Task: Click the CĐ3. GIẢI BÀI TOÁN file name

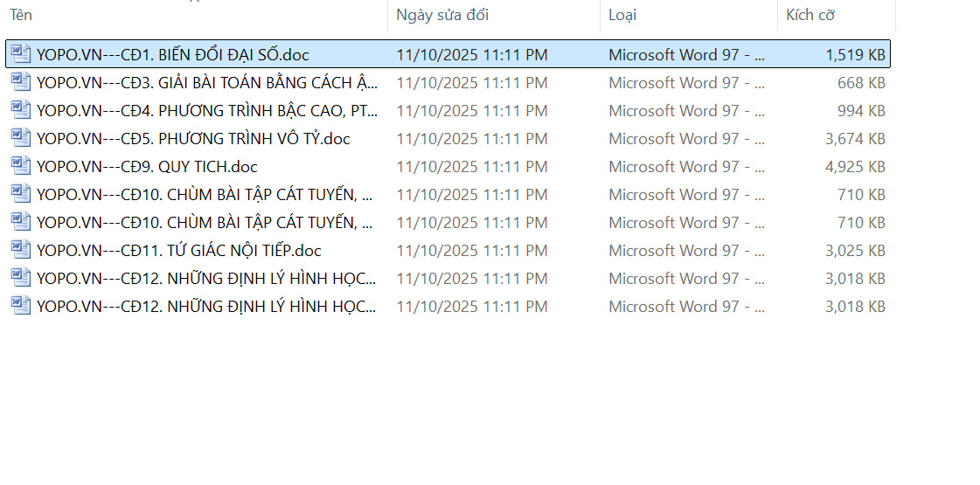Action: click(207, 83)
